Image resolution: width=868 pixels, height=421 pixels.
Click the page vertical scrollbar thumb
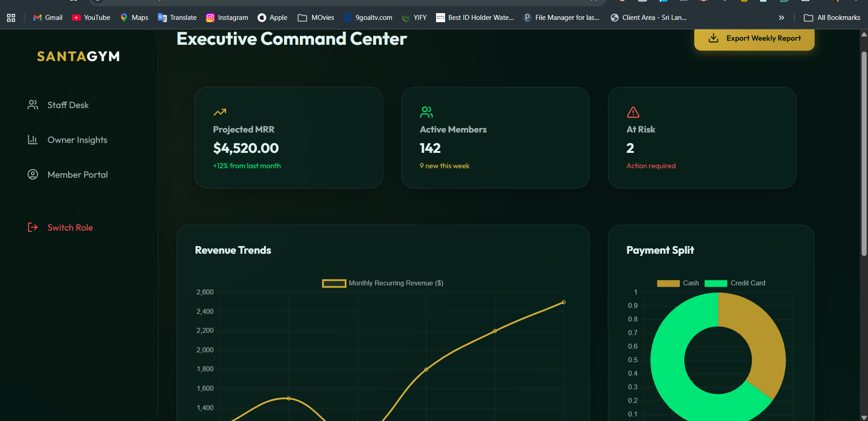tap(864, 154)
